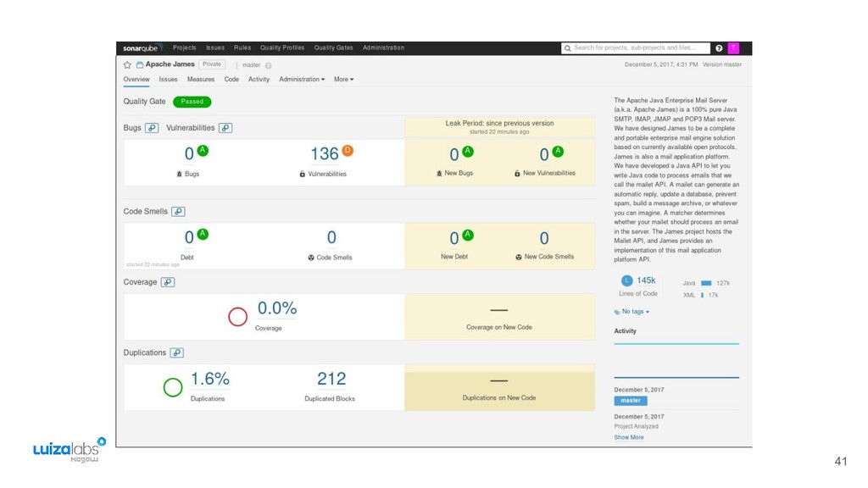Viewport: 868px width, 488px height.
Task: Click the 136 vulnerabilities count
Action: tap(325, 154)
